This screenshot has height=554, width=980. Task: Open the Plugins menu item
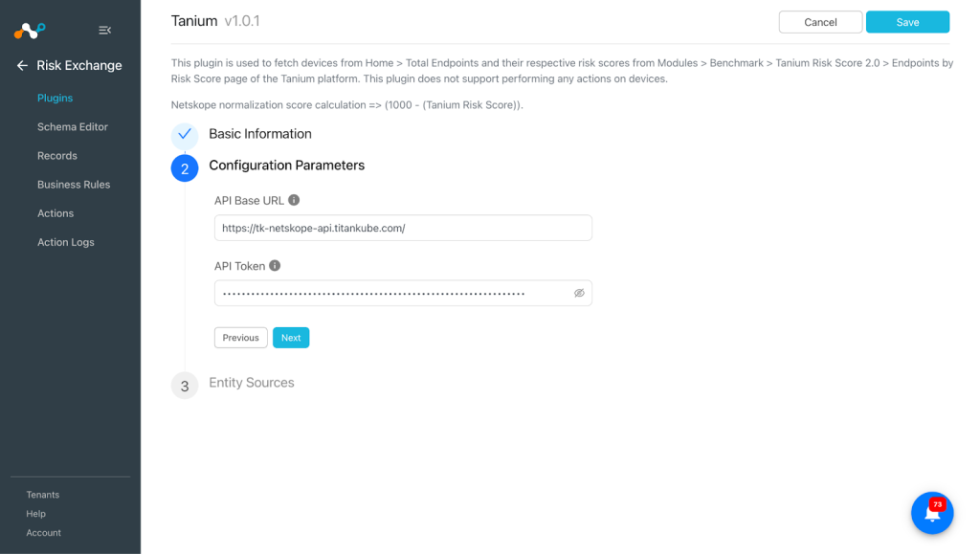pos(55,98)
